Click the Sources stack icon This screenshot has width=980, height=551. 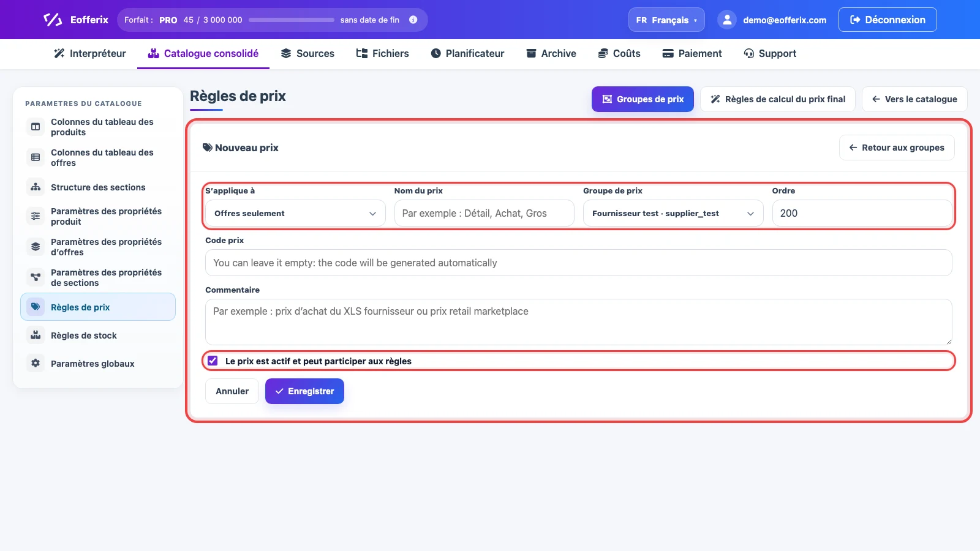tap(286, 53)
